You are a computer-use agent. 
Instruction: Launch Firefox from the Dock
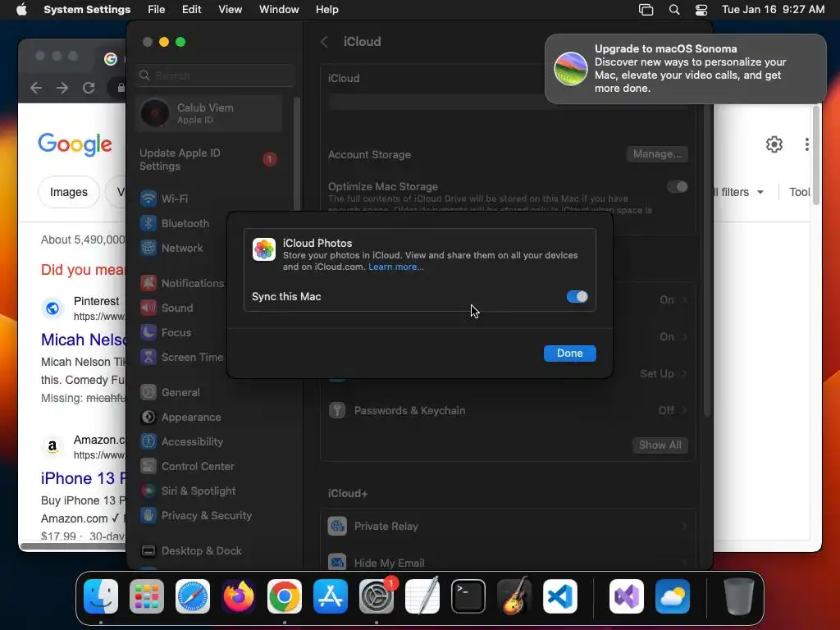(239, 596)
